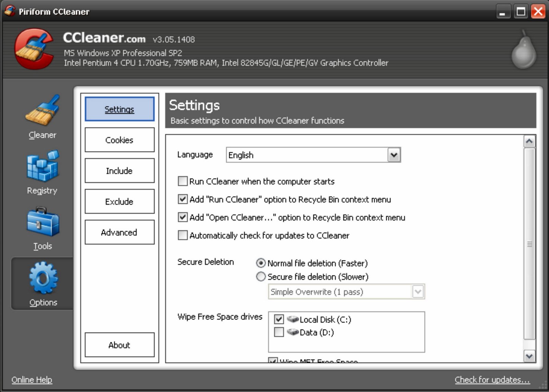Click the Data (D:) drive icon
This screenshot has height=392, width=549.
click(x=293, y=332)
